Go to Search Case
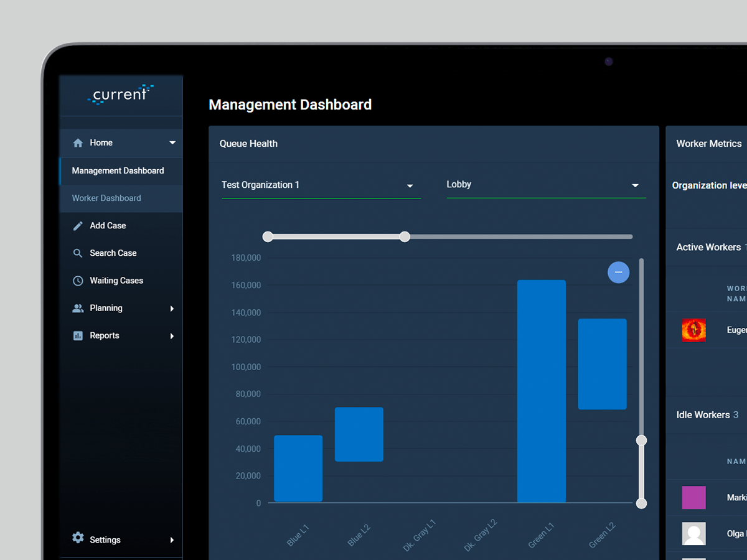This screenshot has height=560, width=747. [x=121, y=253]
